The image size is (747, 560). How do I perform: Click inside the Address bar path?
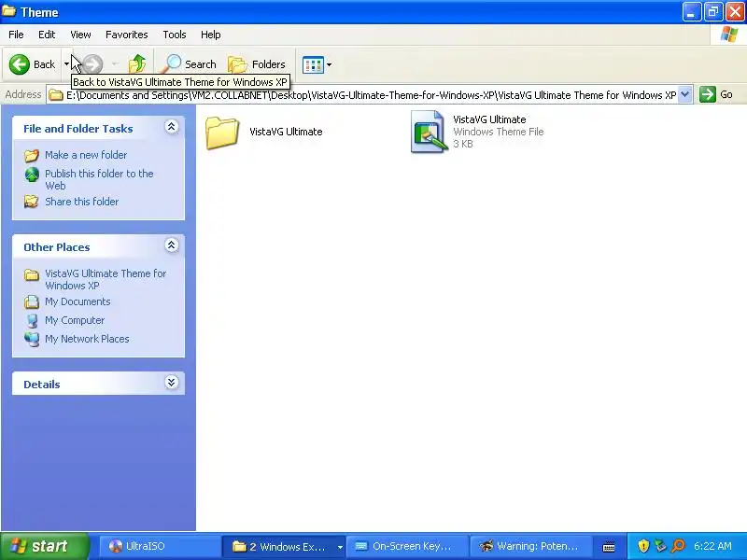pyautogui.click(x=371, y=95)
